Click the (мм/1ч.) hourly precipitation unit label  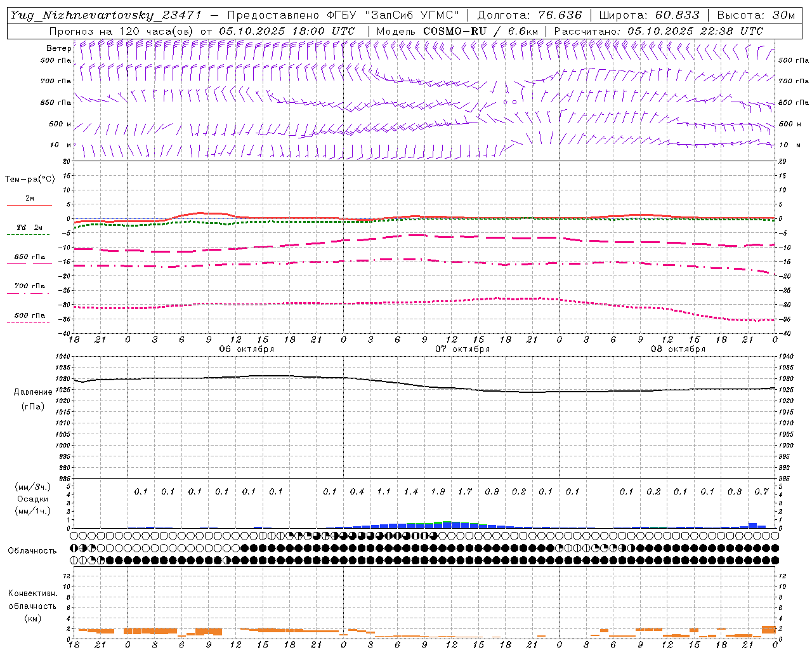(33, 511)
